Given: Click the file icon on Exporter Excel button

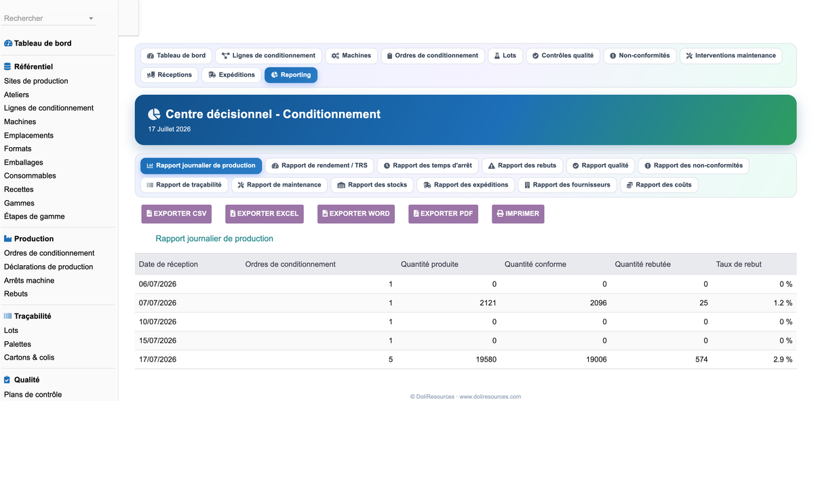Looking at the screenshot, I should (x=233, y=214).
